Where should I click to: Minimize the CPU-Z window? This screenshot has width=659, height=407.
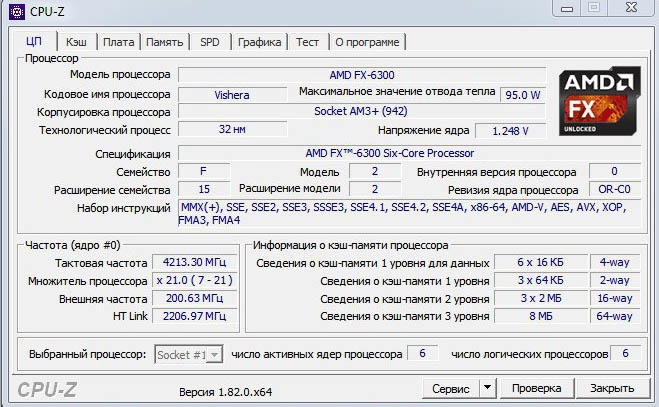tap(567, 8)
